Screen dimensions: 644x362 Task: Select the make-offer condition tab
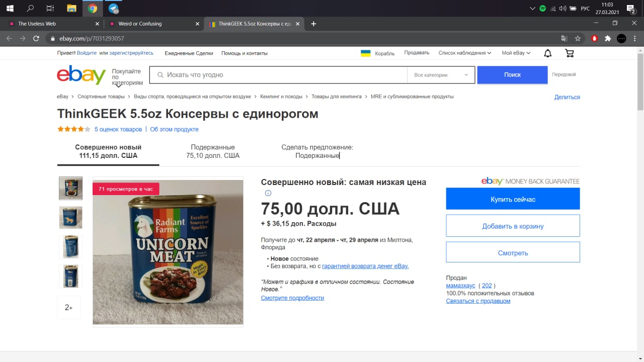317,151
